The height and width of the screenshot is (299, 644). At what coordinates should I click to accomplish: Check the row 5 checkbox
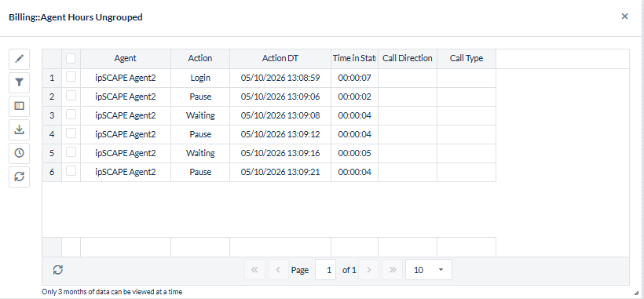[x=71, y=152]
